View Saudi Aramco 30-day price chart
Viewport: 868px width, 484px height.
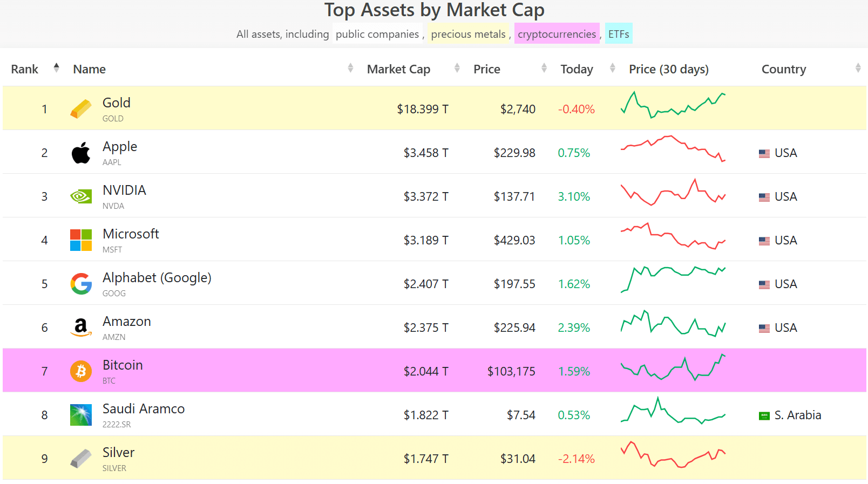673,411
